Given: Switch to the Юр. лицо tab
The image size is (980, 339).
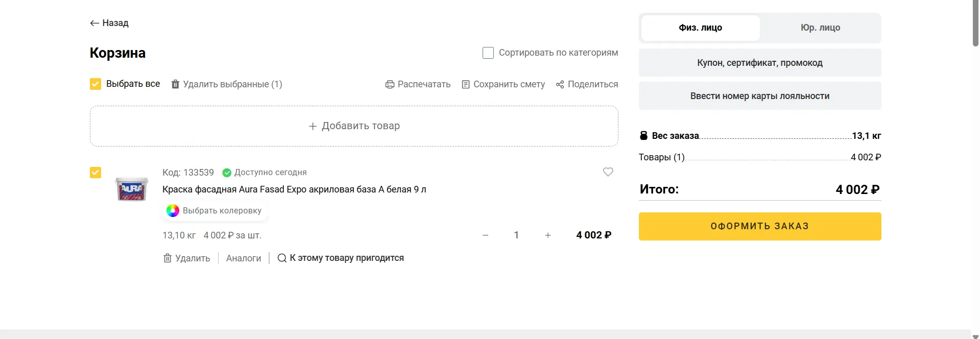Looking at the screenshot, I should [x=820, y=28].
